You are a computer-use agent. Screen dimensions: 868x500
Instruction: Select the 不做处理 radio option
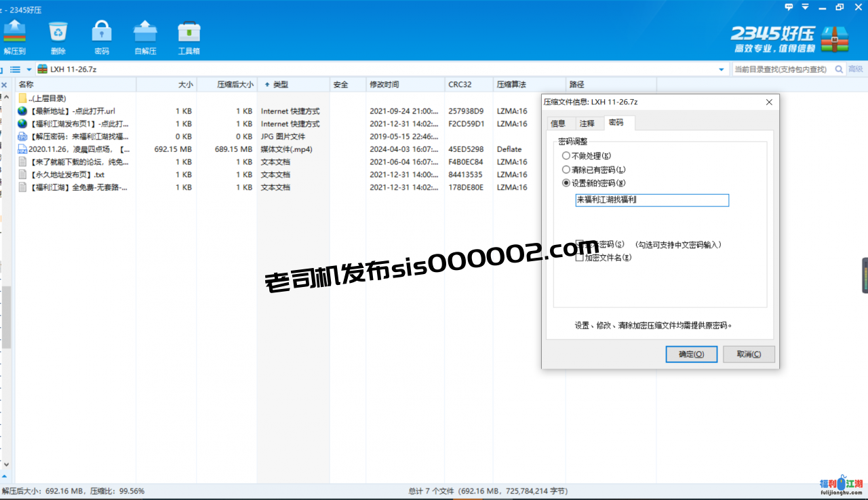coord(566,156)
